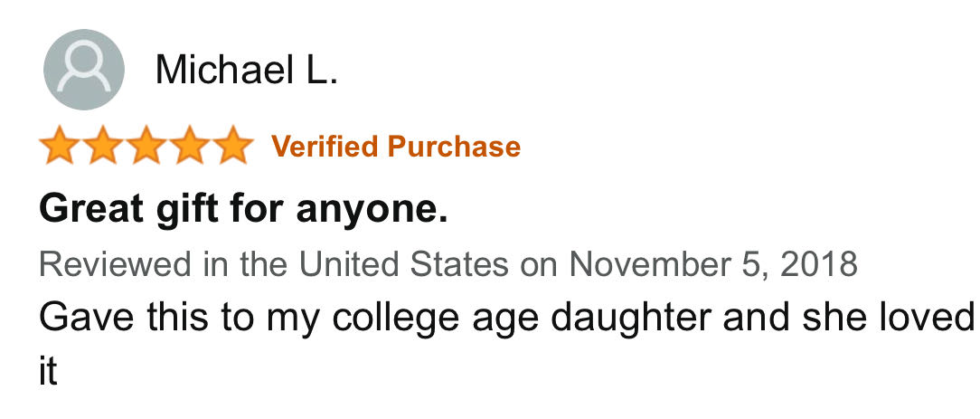Click the second orange rating star
The width and height of the screenshot is (980, 419).
pos(103,145)
